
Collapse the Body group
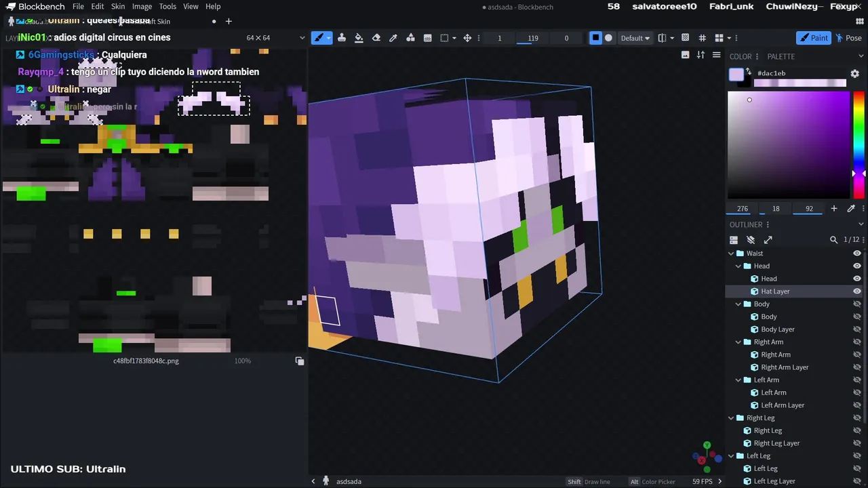tap(738, 304)
